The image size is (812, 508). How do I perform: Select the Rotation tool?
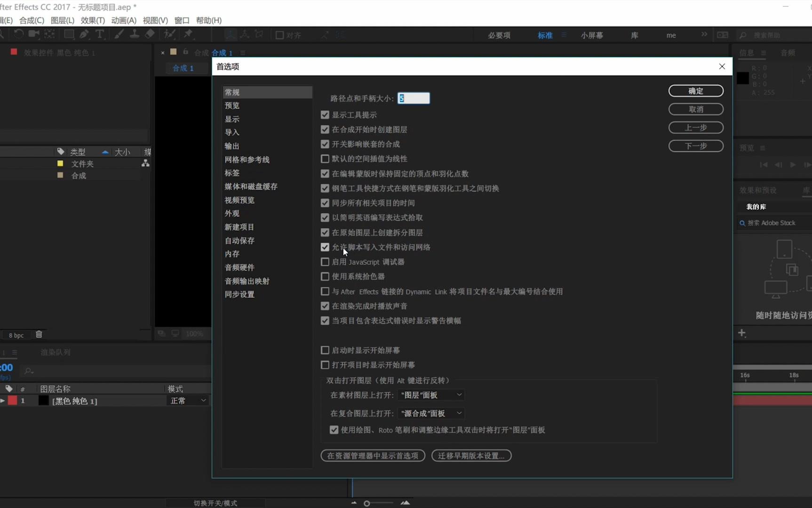[x=18, y=34]
